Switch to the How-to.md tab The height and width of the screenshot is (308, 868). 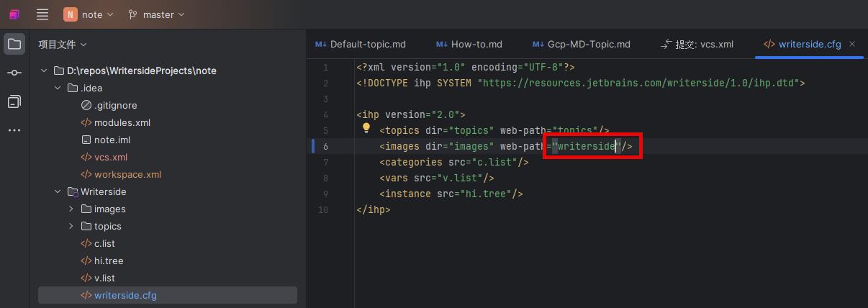(x=469, y=44)
